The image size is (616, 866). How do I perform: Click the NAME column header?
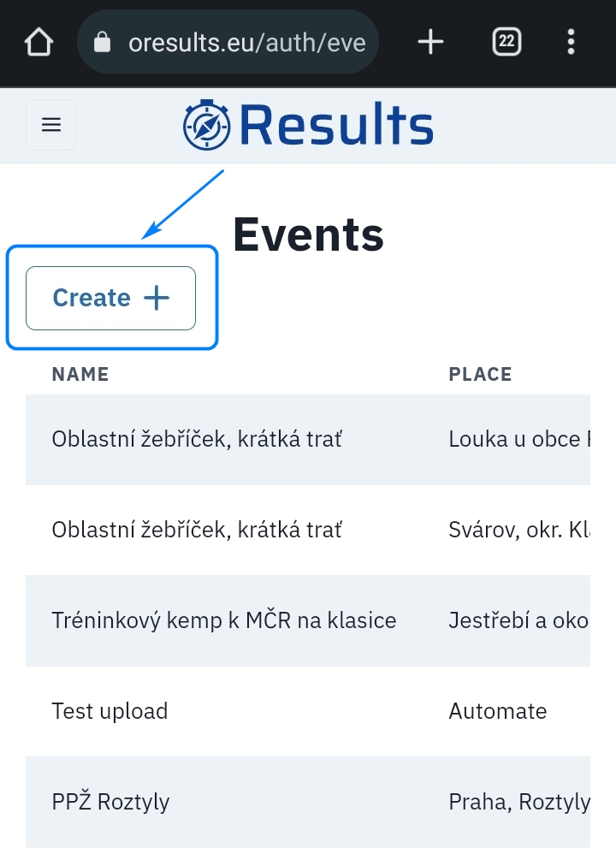click(80, 374)
